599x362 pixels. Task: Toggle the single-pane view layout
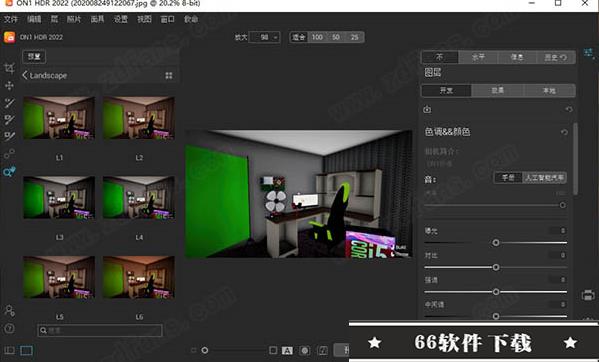point(26,350)
